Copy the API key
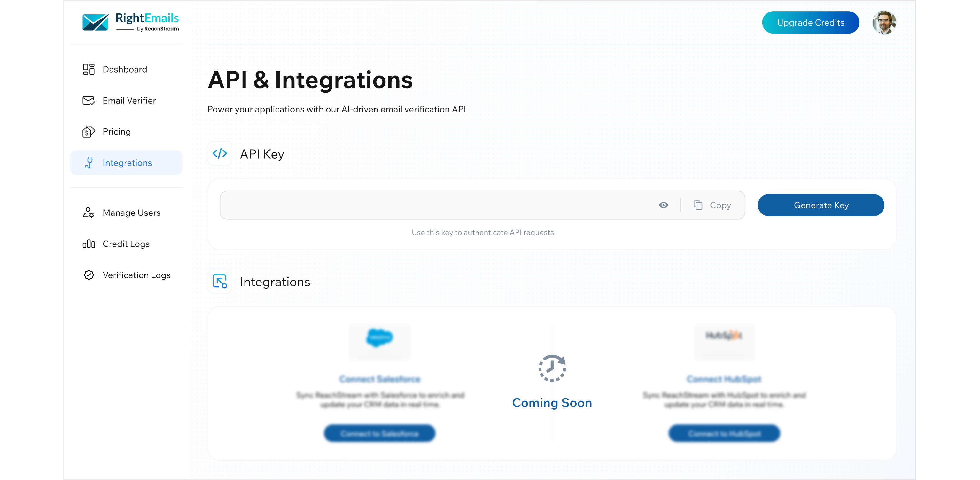This screenshot has width=980, height=480. pos(712,205)
